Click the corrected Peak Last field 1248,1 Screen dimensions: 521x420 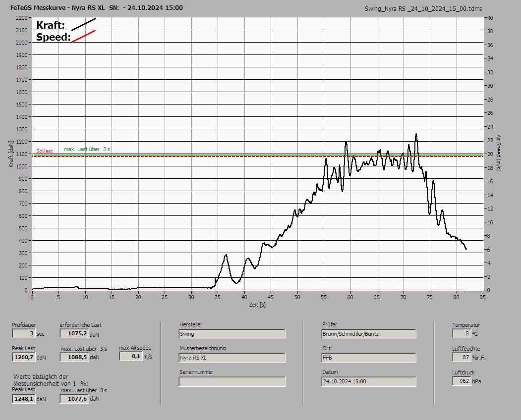(24, 398)
